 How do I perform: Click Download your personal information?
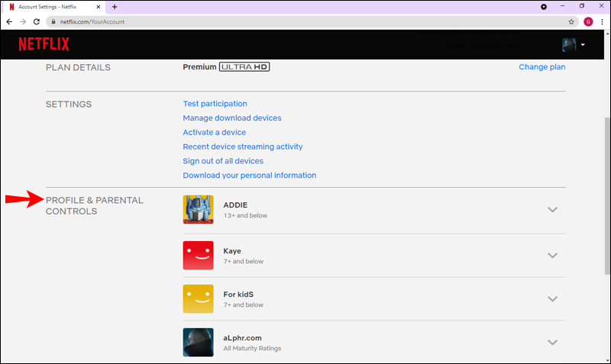click(250, 176)
